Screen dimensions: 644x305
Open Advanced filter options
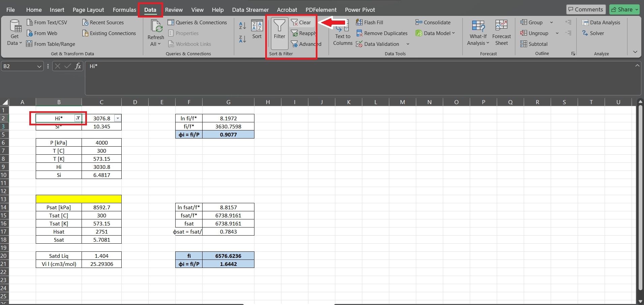[306, 44]
